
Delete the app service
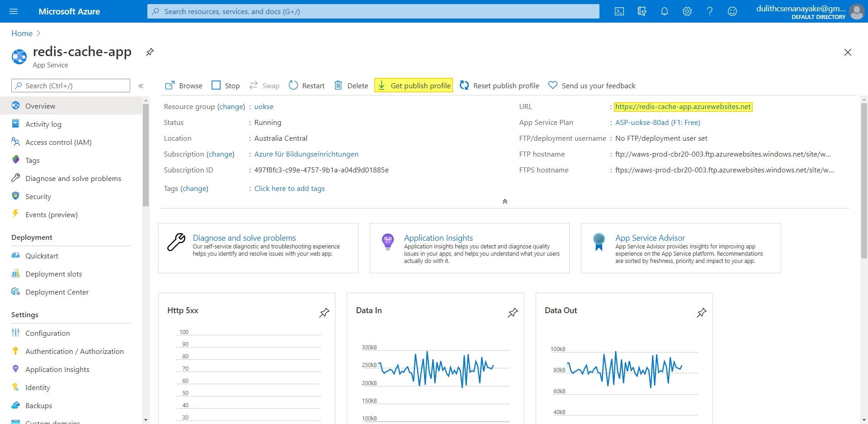[351, 86]
